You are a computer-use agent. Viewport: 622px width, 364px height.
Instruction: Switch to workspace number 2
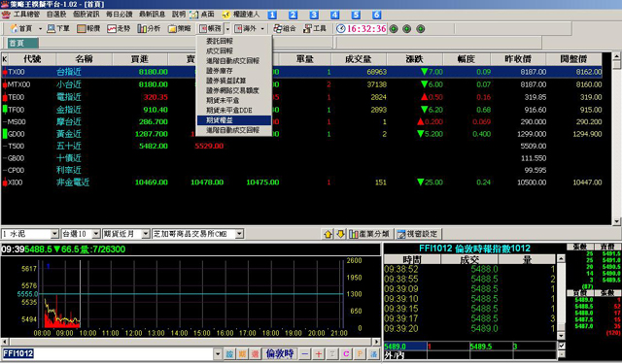293,15
